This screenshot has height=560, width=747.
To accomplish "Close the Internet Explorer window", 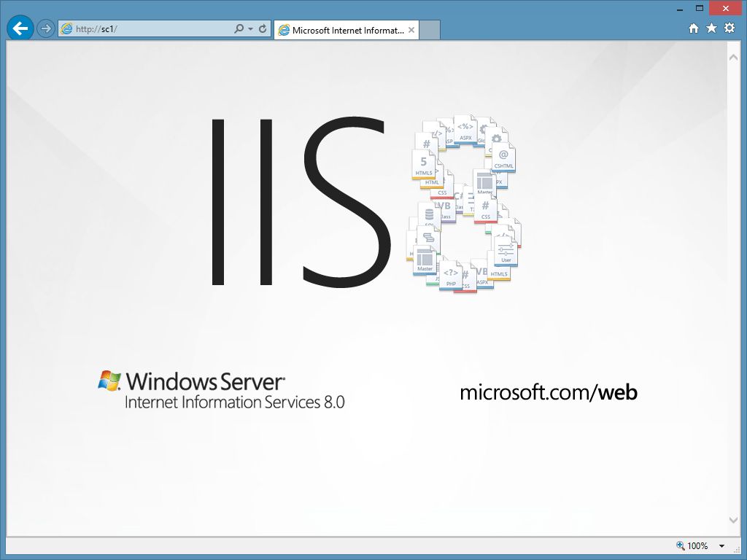I will point(726,9).
